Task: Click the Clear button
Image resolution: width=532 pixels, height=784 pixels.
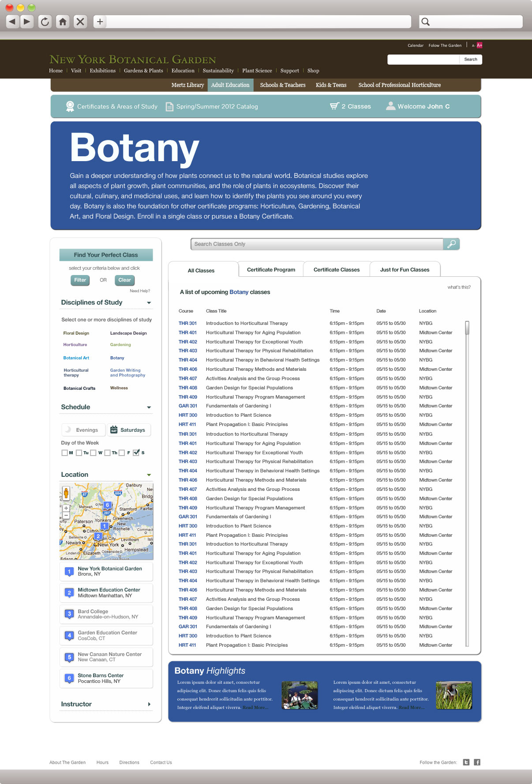Action: pyautogui.click(x=125, y=280)
